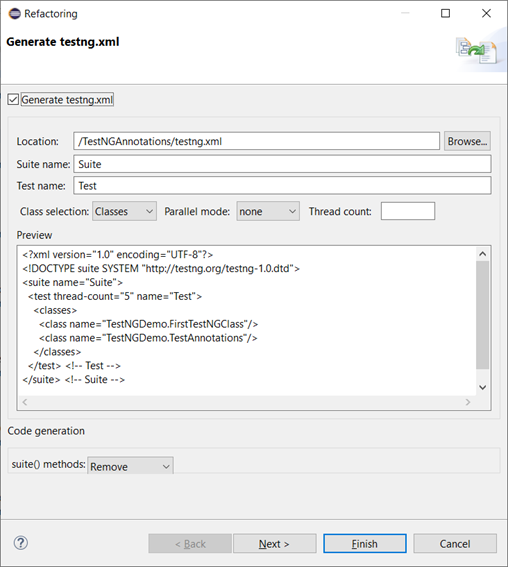Click the Finish button

coord(365,543)
